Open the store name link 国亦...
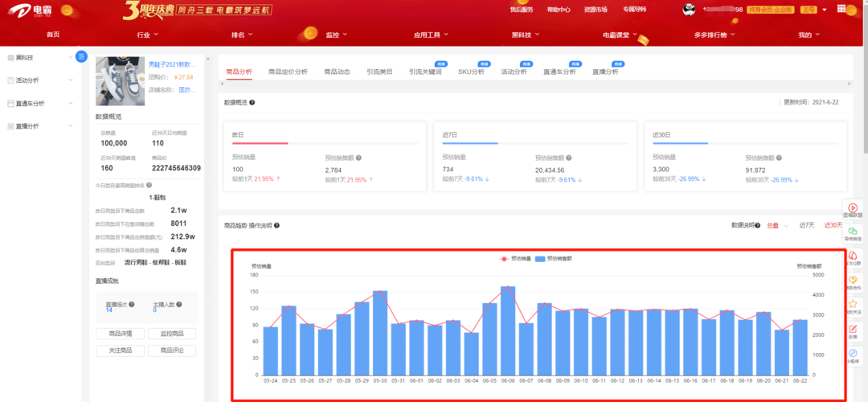This screenshot has height=402, width=868. [187, 90]
